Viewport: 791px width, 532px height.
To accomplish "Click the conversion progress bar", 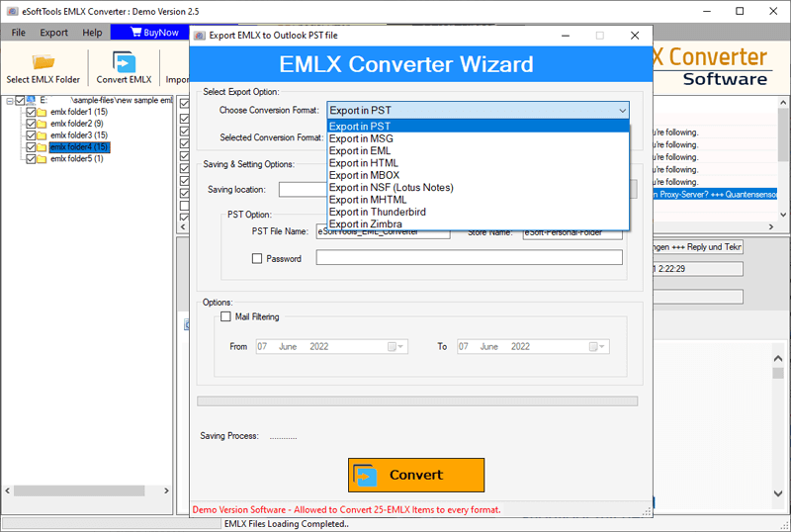I will (x=417, y=401).
